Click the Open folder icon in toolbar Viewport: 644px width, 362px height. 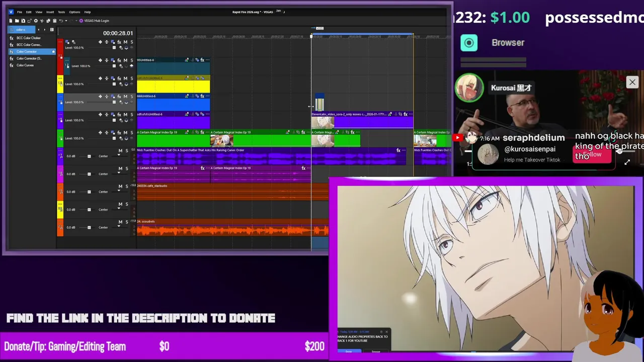[x=17, y=21]
